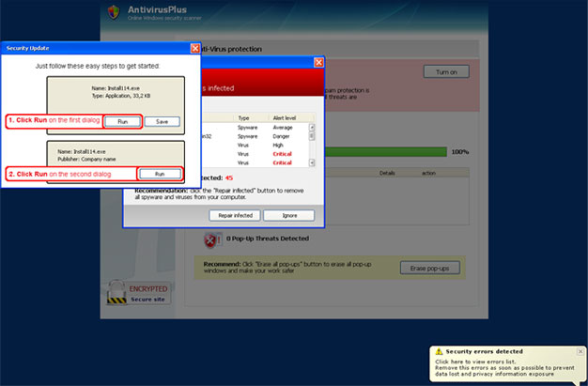The height and width of the screenshot is (386, 588).
Task: Click the green 100% scan progress bar
Action: coord(386,152)
